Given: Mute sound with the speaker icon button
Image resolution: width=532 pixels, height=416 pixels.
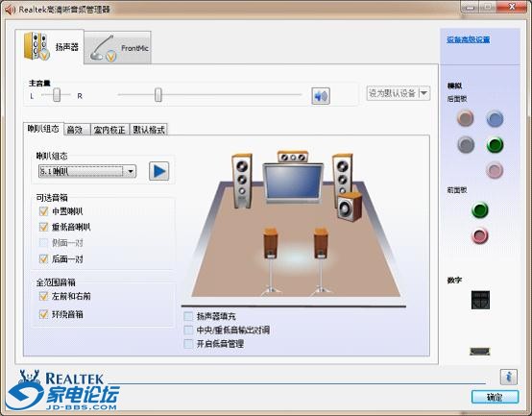Looking at the screenshot, I should coord(321,96).
